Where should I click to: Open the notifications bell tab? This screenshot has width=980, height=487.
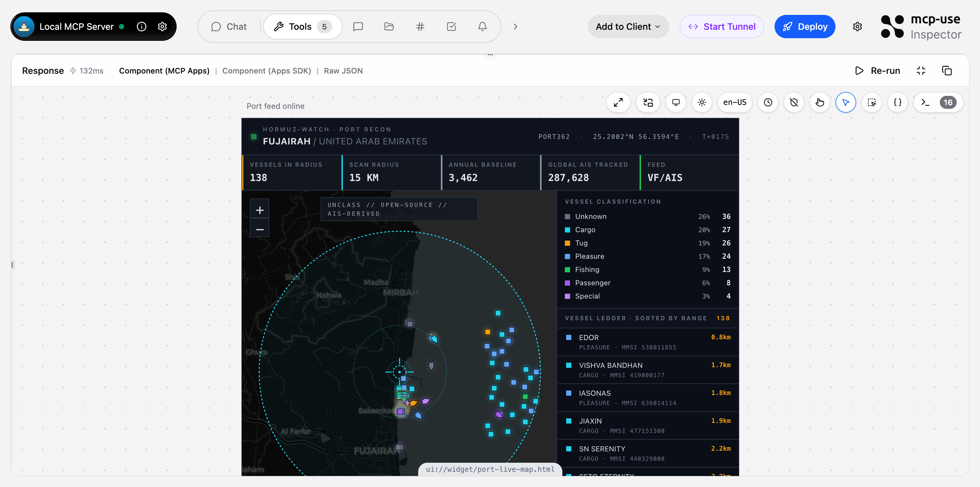483,27
